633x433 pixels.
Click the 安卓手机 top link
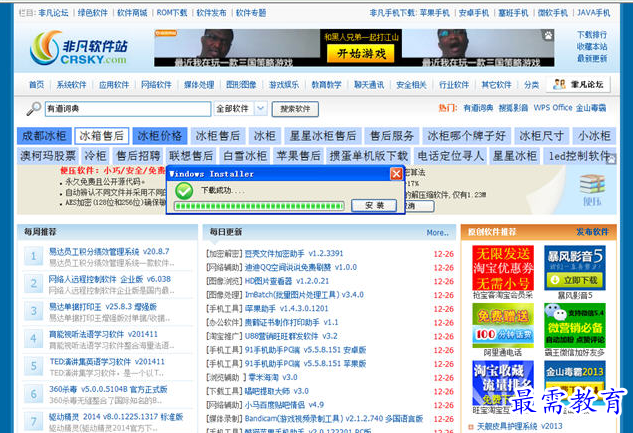tap(474, 13)
